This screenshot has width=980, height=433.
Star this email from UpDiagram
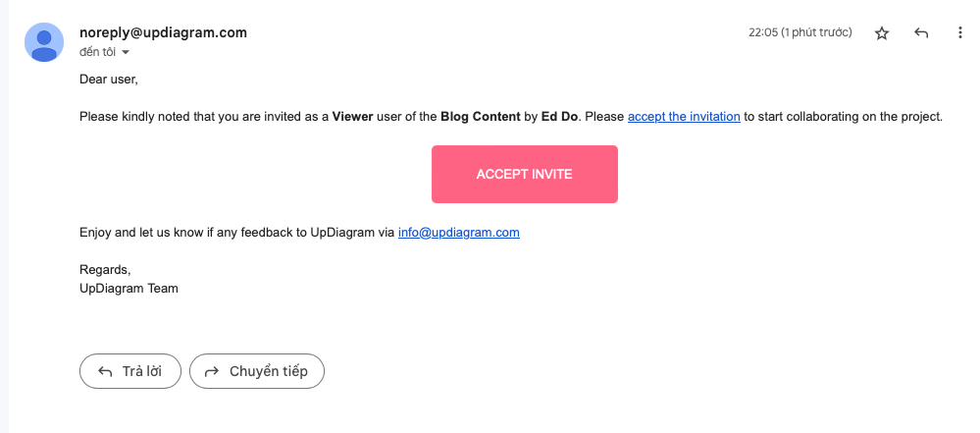(881, 33)
